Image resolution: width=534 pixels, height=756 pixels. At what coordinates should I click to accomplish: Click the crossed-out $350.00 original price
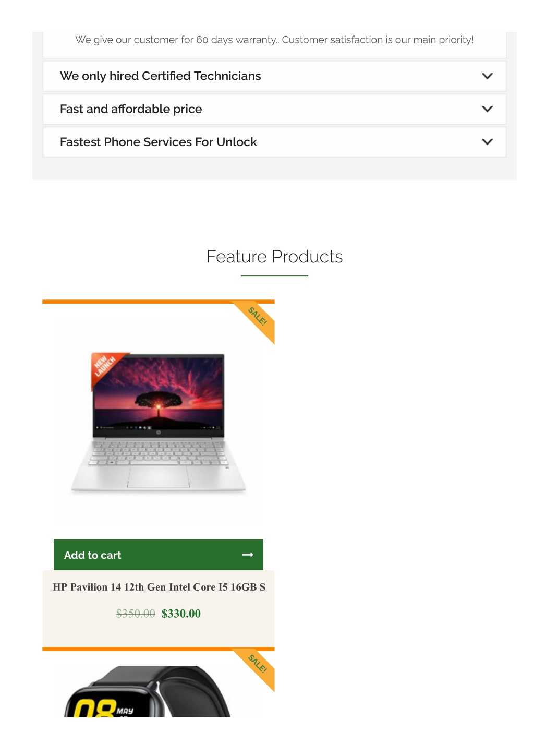tap(136, 614)
